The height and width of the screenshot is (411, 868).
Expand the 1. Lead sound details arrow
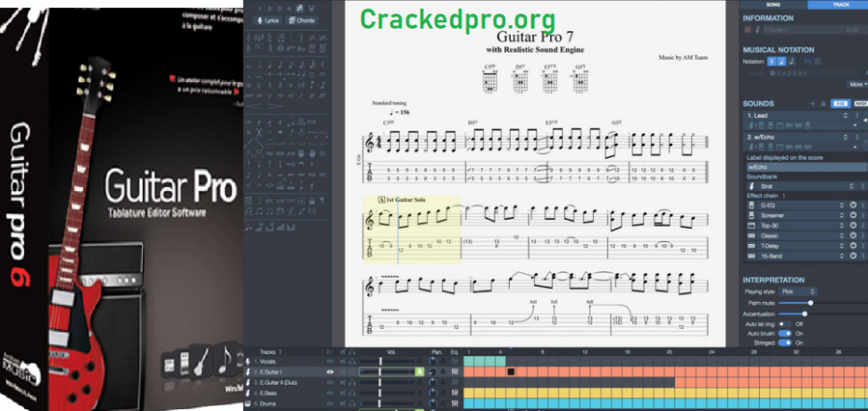pos(855,124)
